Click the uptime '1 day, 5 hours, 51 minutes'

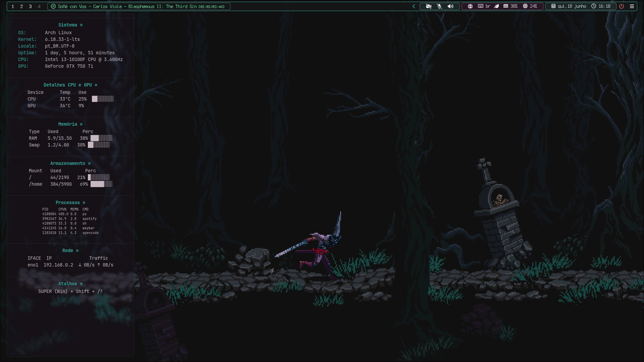[x=80, y=53]
